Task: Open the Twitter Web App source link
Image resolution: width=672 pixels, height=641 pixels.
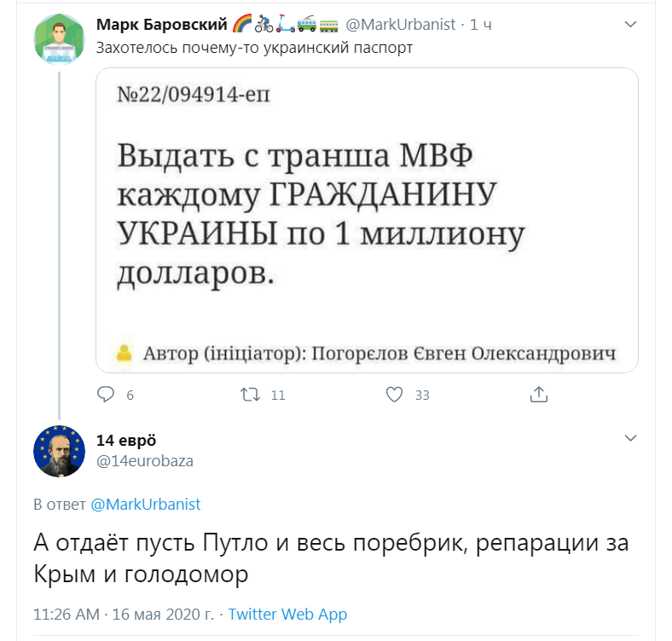Action: [x=287, y=614]
